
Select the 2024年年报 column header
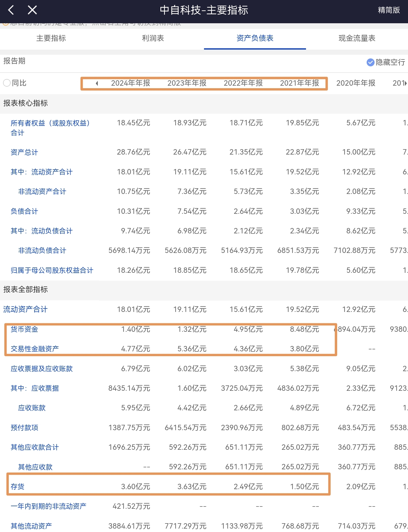pyautogui.click(x=130, y=83)
